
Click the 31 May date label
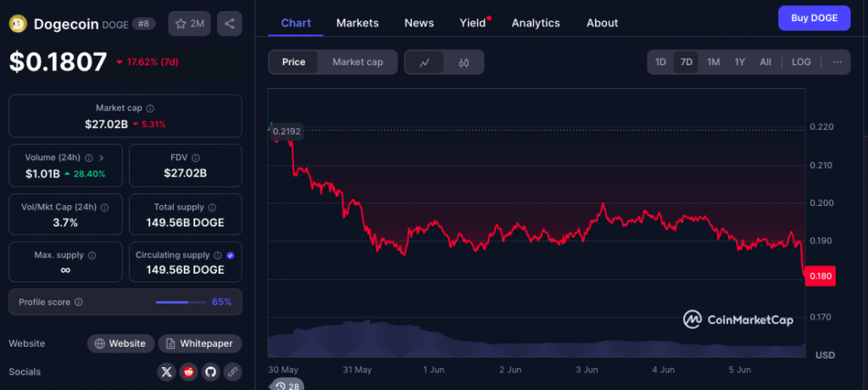pos(357,370)
